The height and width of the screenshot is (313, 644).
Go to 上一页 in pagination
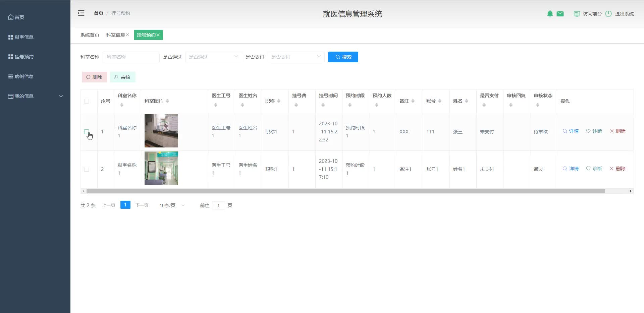[x=109, y=205]
